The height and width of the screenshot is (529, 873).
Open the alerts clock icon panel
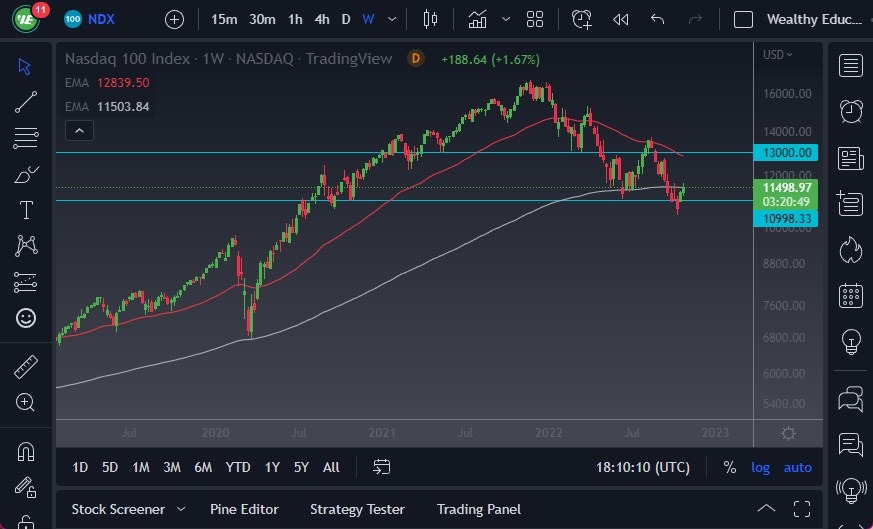coord(851,111)
